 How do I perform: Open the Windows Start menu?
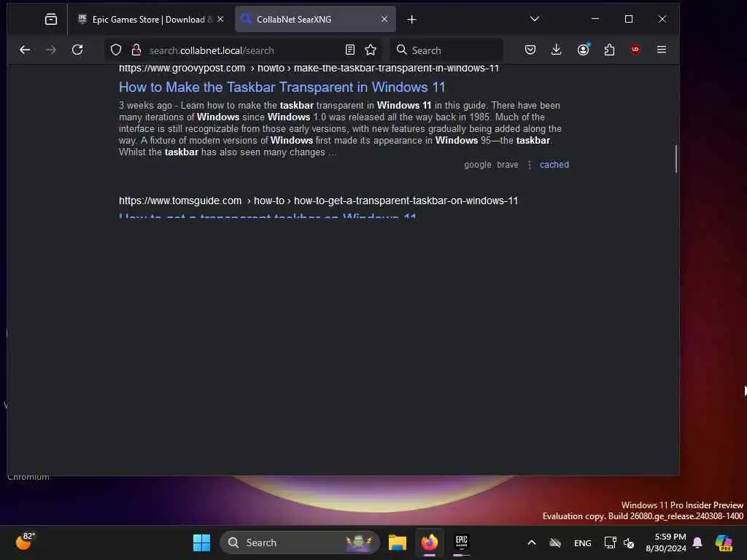(201, 542)
